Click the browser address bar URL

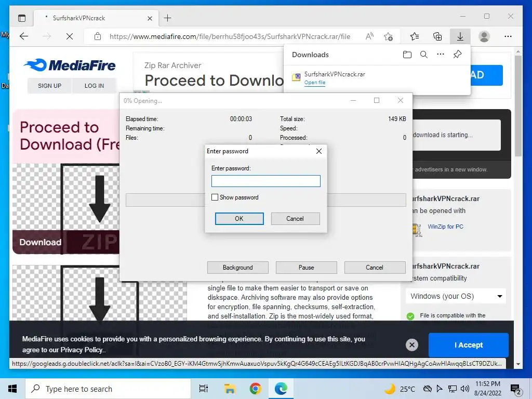(230, 36)
